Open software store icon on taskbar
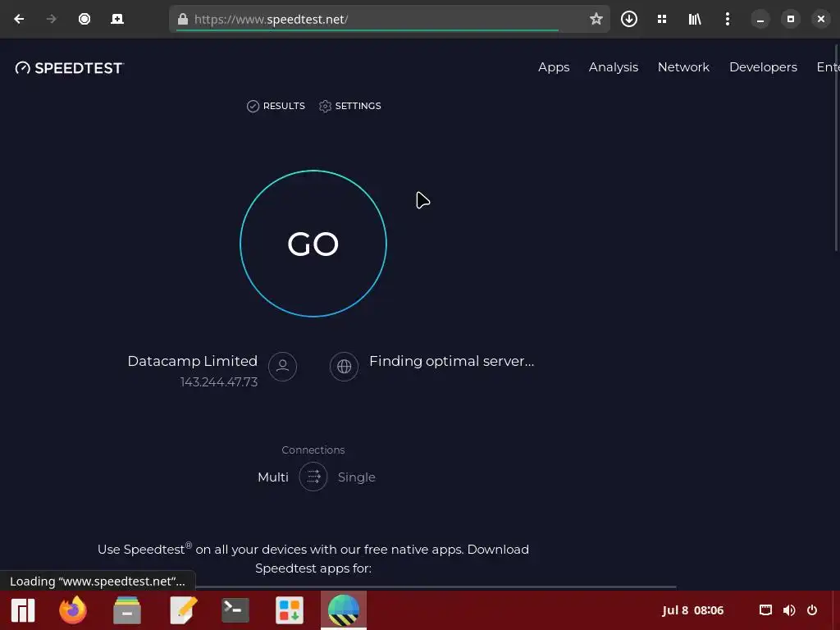Image resolution: width=840 pixels, height=630 pixels. click(x=290, y=610)
